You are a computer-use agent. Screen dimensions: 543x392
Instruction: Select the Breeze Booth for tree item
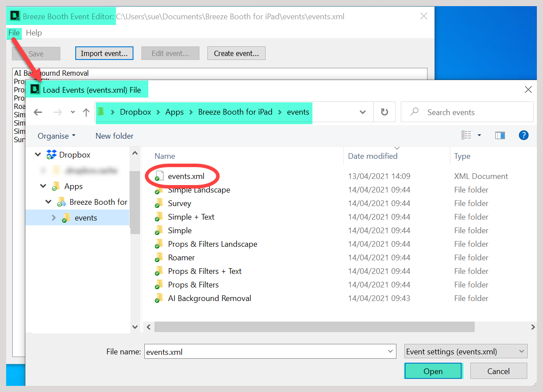tap(98, 202)
